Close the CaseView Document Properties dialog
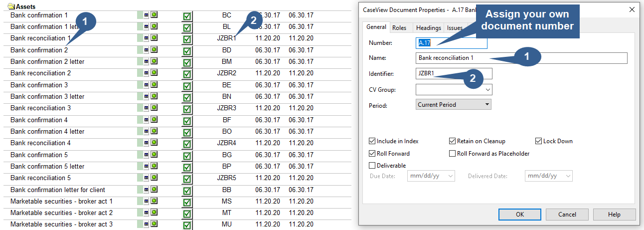The image size is (644, 230). click(x=632, y=9)
